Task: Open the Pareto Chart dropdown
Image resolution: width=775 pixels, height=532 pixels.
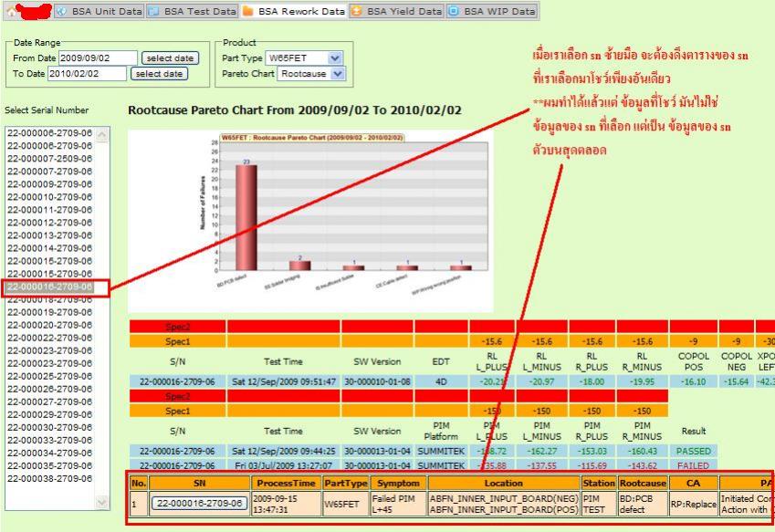Action: [311, 74]
